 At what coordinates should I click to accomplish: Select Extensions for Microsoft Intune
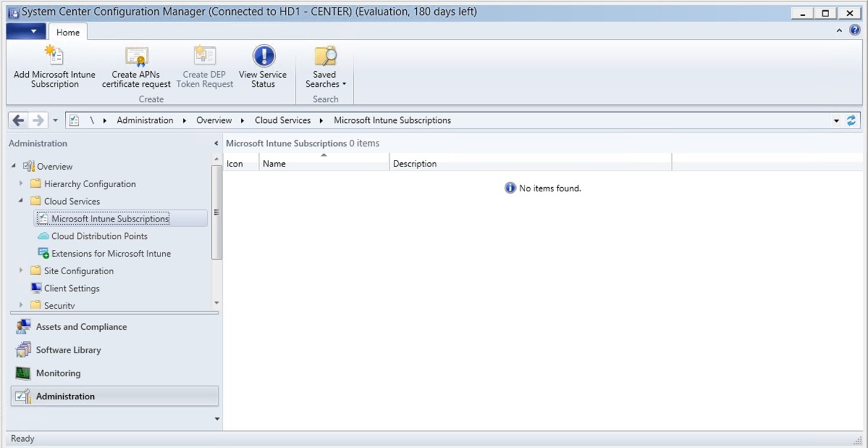111,253
